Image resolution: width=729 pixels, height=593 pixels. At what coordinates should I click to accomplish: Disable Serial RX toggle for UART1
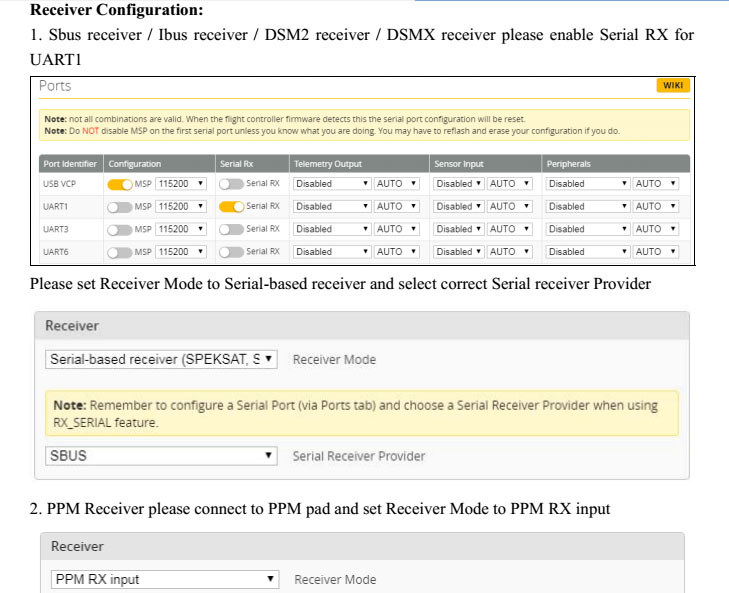(232, 207)
